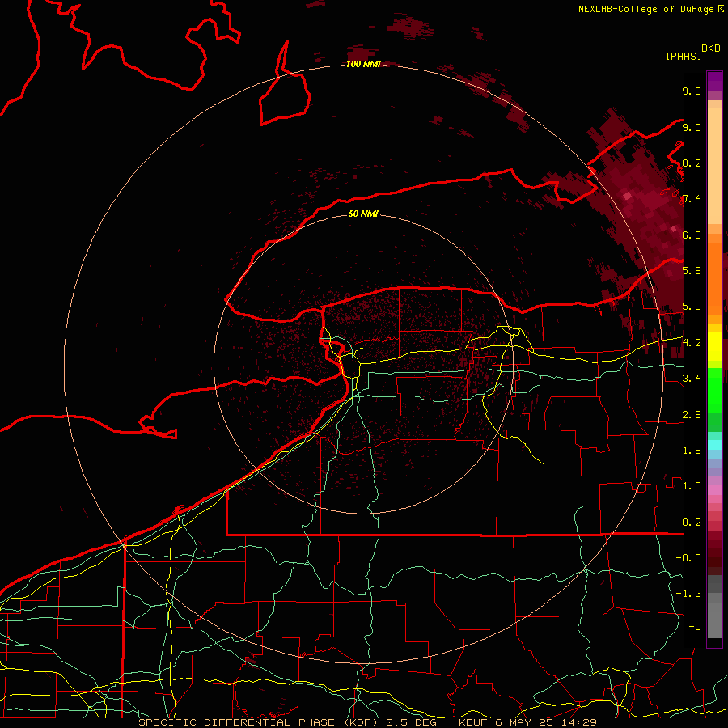Pick the yellow segment of the color bar
The image size is (728, 728).
(x=714, y=346)
